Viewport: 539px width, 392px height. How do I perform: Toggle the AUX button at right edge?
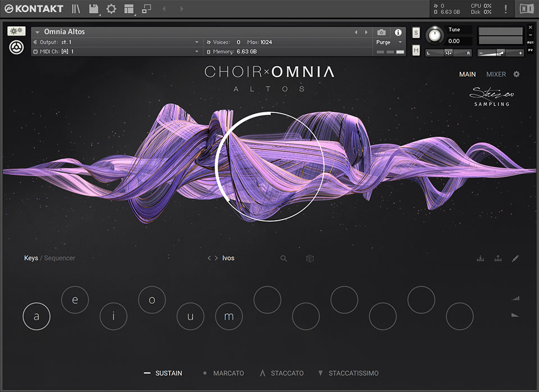pyautogui.click(x=531, y=42)
